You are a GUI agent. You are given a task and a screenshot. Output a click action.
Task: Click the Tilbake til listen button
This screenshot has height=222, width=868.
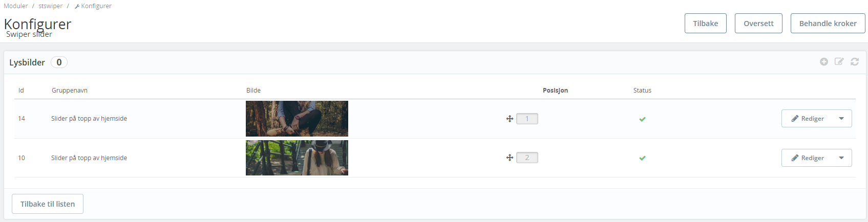pyautogui.click(x=48, y=204)
